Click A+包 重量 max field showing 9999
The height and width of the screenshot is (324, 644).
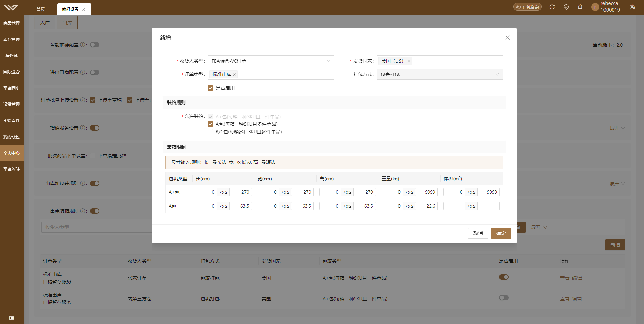point(427,192)
